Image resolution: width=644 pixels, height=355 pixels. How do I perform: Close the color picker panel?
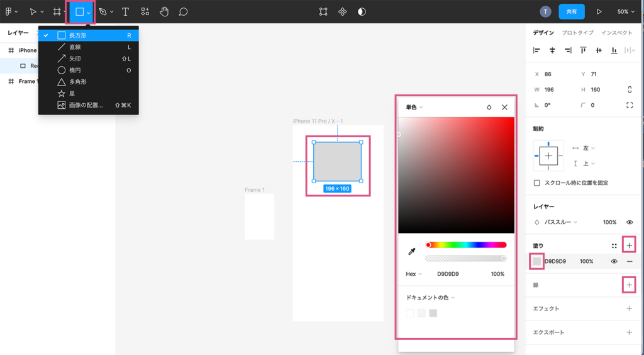(504, 108)
